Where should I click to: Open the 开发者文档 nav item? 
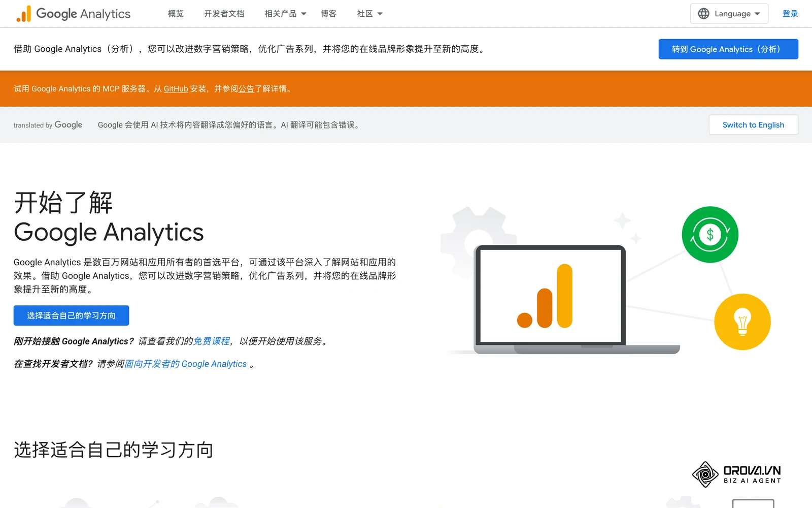click(x=224, y=14)
